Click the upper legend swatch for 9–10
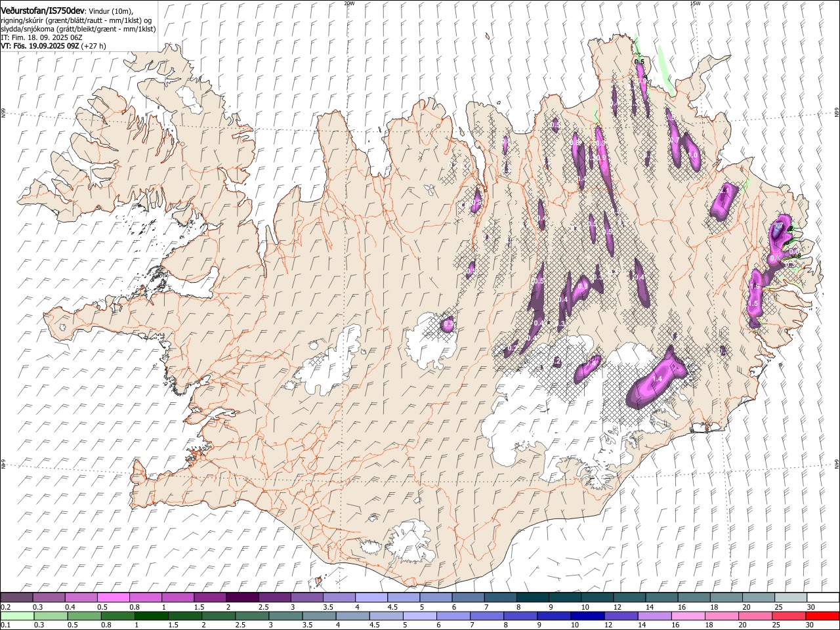 click(x=564, y=598)
